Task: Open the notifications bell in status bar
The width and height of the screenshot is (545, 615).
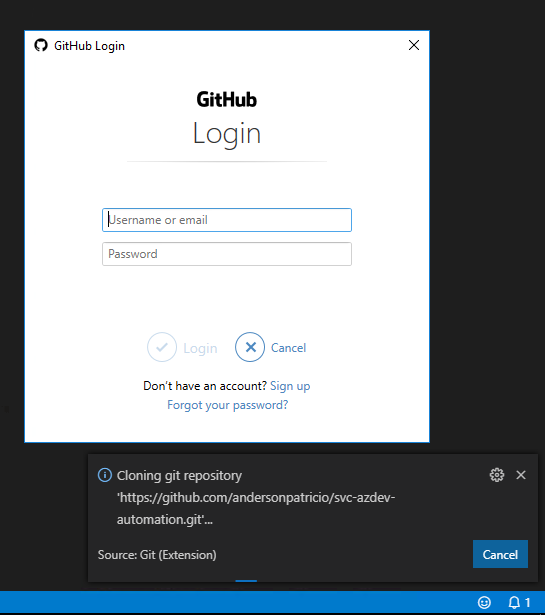Action: click(x=519, y=602)
